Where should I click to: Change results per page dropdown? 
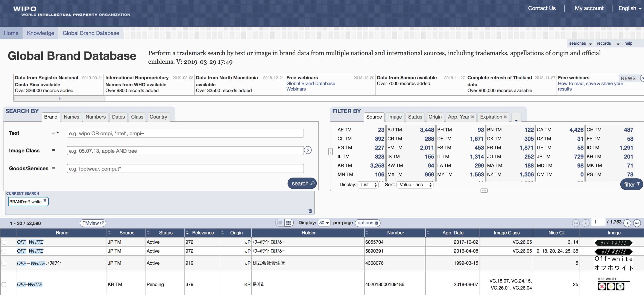coord(324,223)
